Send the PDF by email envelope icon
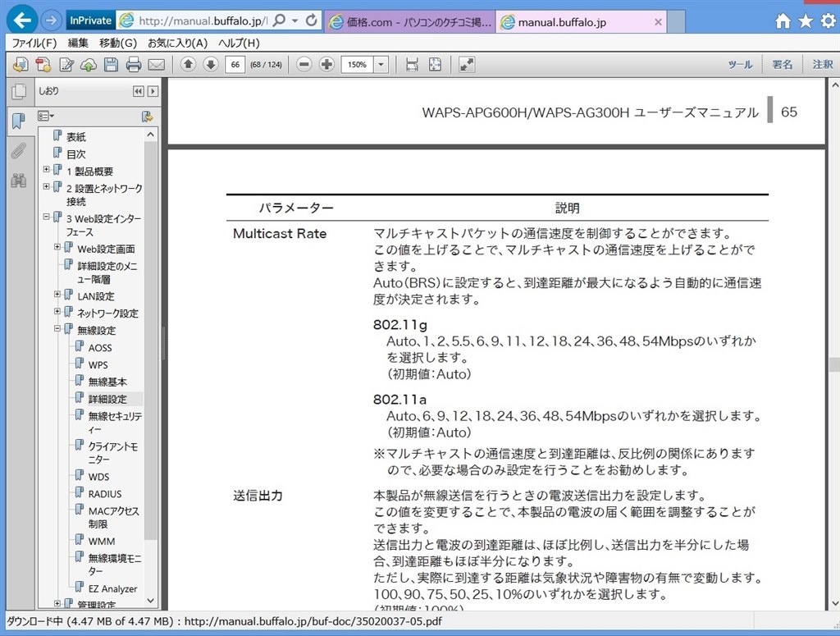 pos(157,65)
